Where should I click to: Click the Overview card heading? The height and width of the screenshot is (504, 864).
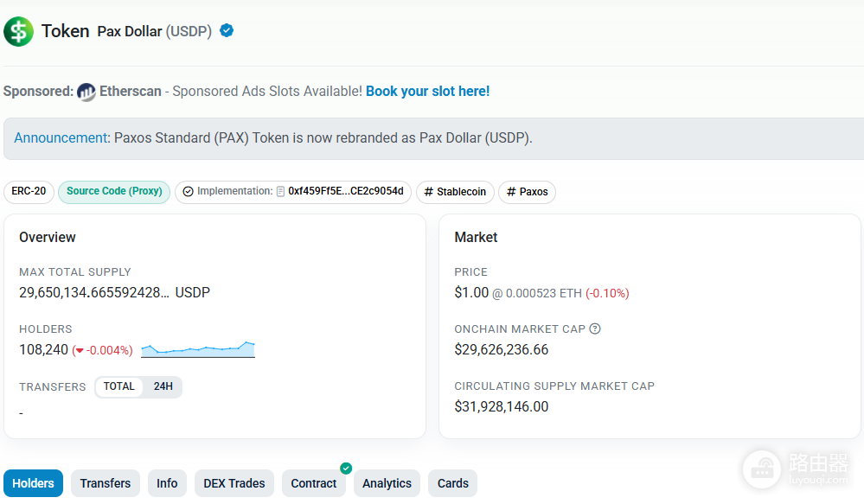(48, 238)
